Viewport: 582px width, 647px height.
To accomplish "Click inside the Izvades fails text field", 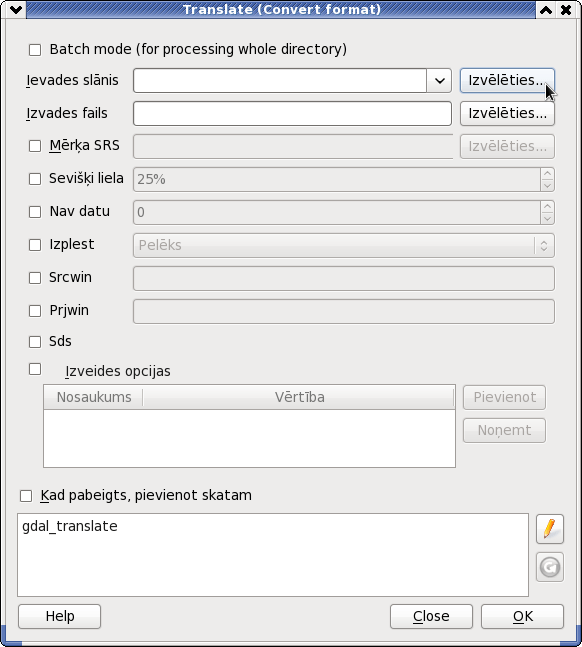I will [292, 113].
